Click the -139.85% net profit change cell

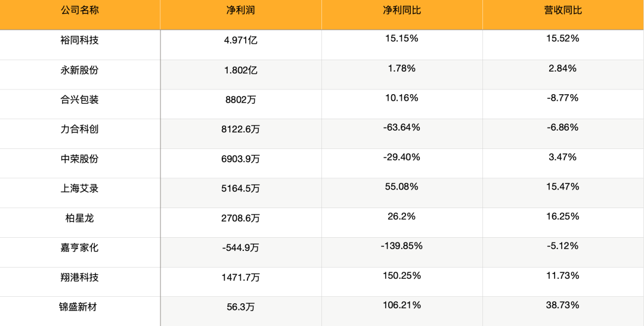point(402,246)
